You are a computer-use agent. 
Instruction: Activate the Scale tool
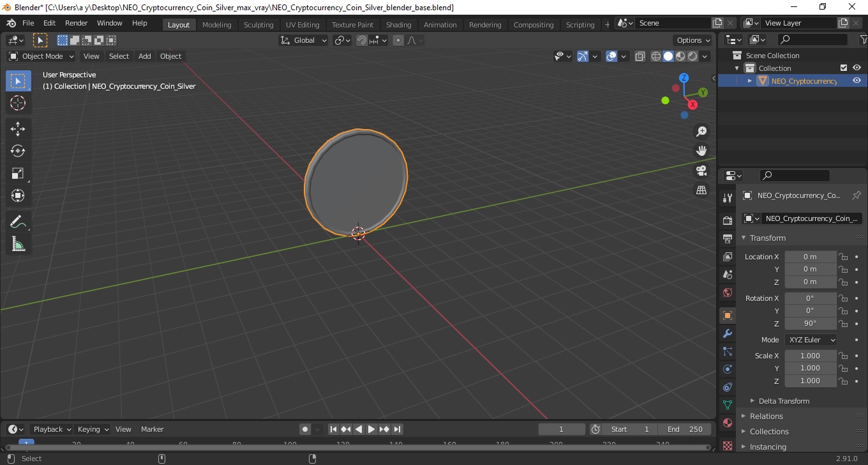[x=18, y=174]
